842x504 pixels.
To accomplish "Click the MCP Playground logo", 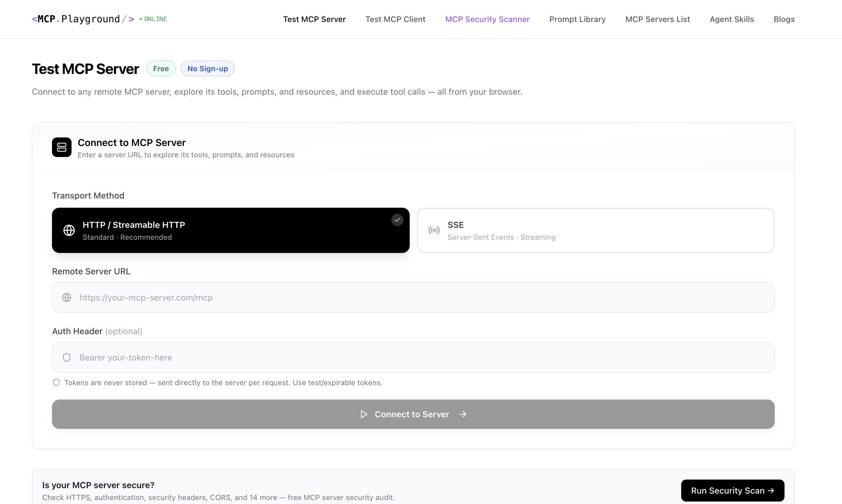I will [x=83, y=19].
